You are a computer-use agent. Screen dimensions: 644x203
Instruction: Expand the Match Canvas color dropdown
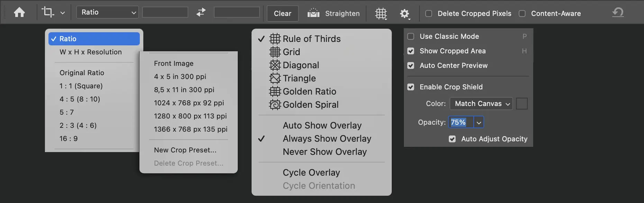click(x=481, y=104)
